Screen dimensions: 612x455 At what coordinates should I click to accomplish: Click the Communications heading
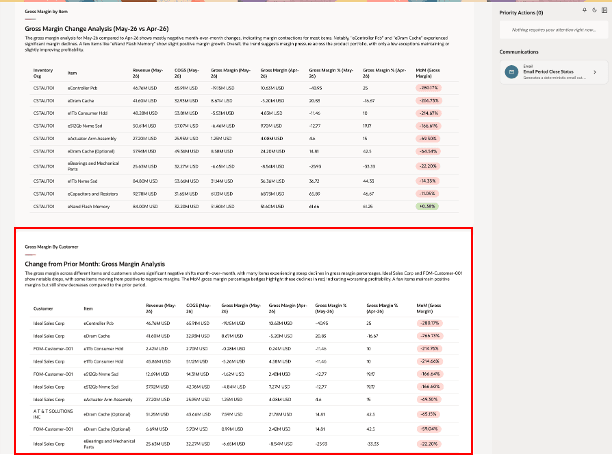[519, 52]
